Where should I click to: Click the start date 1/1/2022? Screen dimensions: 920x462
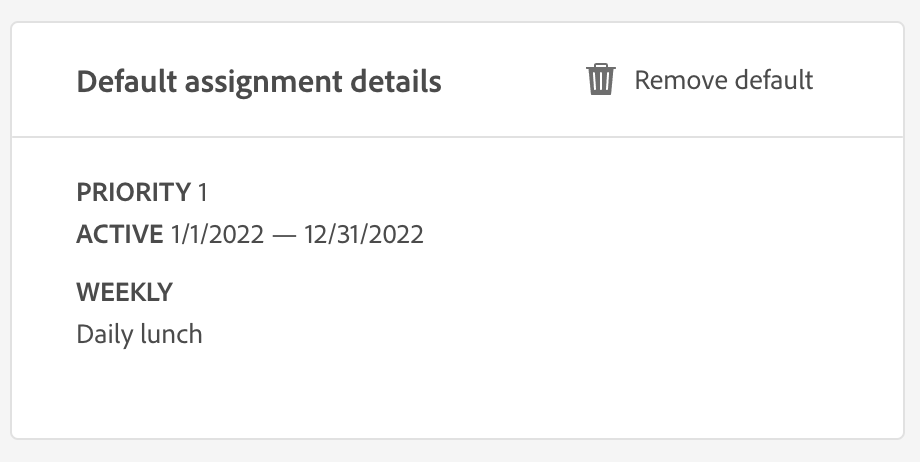tap(217, 235)
